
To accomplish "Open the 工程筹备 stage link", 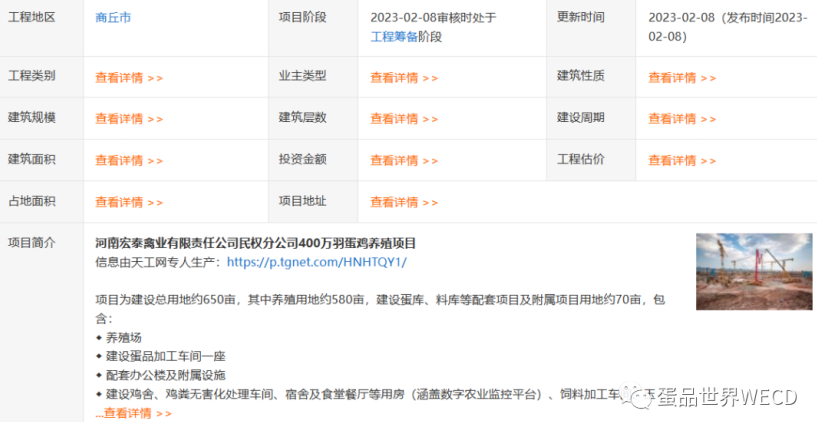I will pyautogui.click(x=393, y=36).
